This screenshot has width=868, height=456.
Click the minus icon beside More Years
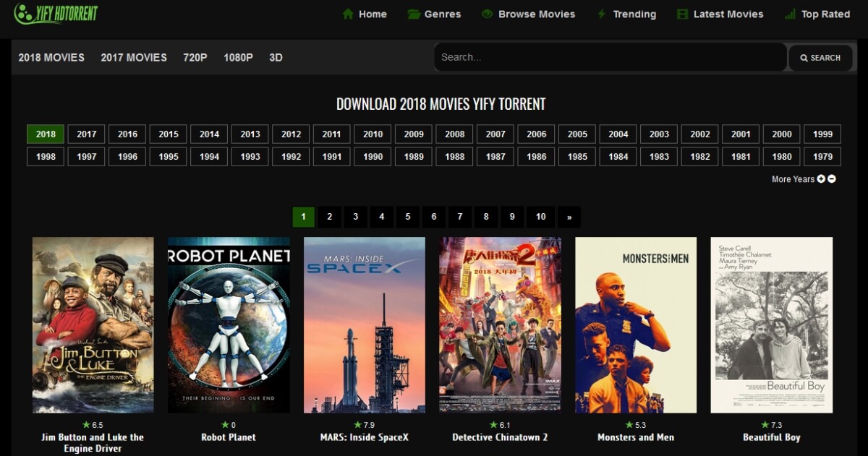[832, 178]
